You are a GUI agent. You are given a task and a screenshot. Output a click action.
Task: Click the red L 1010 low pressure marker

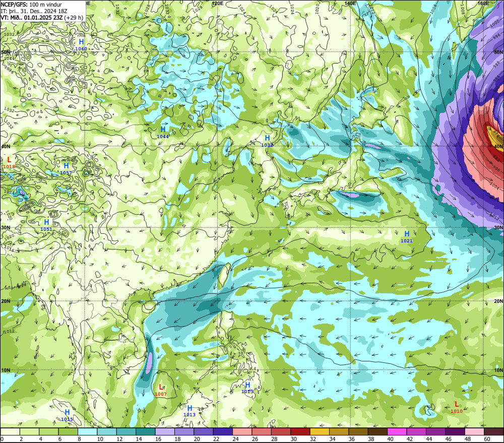tap(457, 407)
